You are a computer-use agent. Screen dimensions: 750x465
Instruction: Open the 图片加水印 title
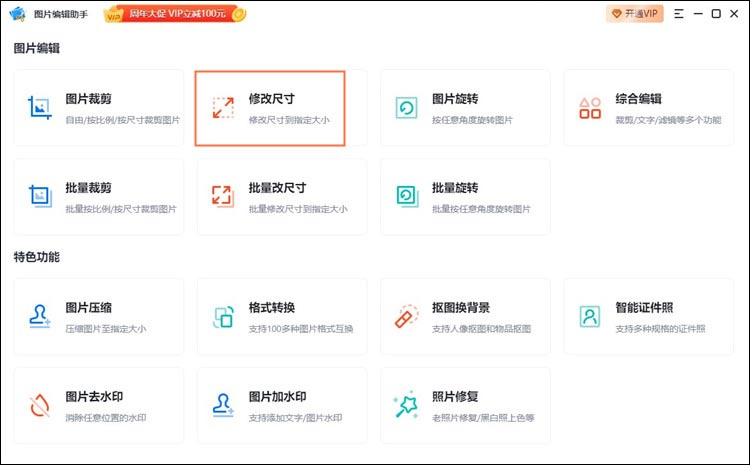pyautogui.click(x=277, y=397)
